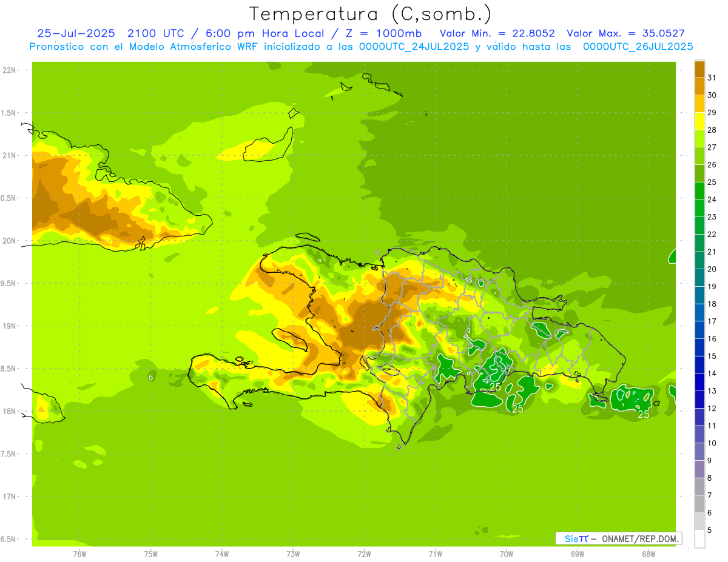Viewport: 728px width, 562px height.
Task: Click legend value label '10'
Action: pos(712,443)
